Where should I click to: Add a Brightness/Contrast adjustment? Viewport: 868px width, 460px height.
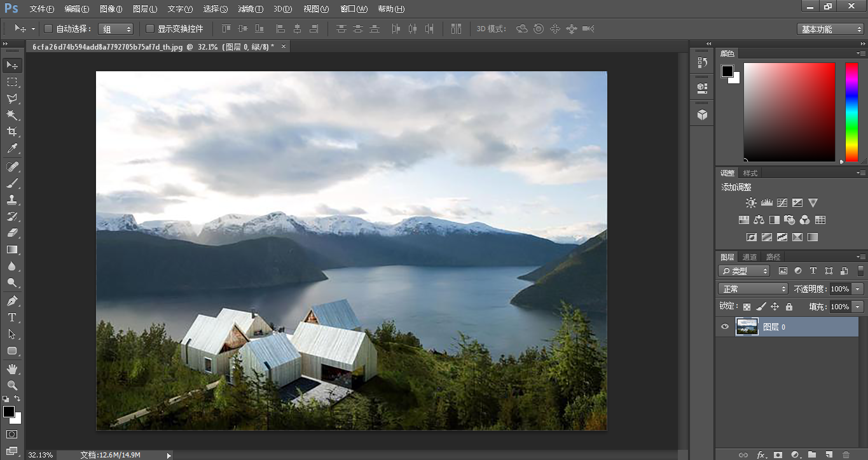pyautogui.click(x=751, y=203)
